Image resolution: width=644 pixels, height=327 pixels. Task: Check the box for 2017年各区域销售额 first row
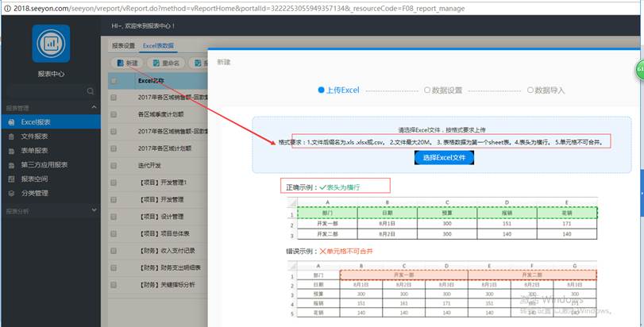(114, 98)
